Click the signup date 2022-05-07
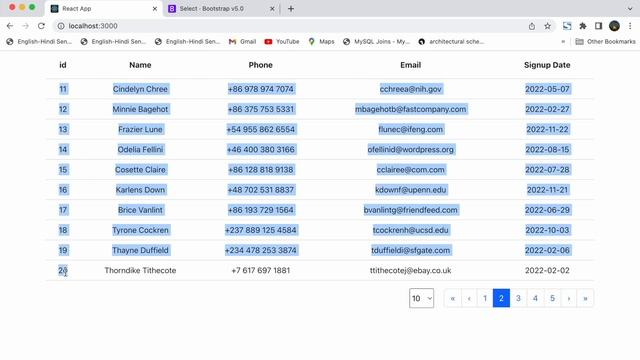The image size is (640, 360). 547,89
